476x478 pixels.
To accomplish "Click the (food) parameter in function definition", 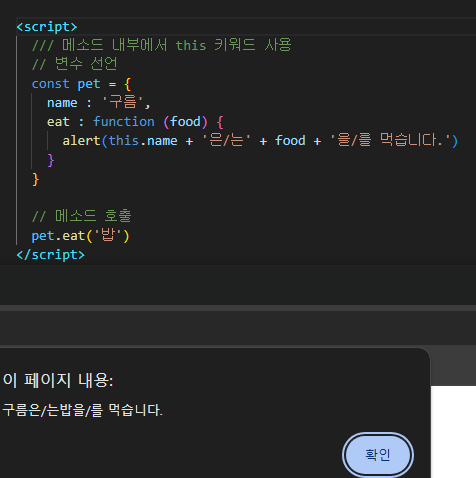I will click(x=185, y=122).
